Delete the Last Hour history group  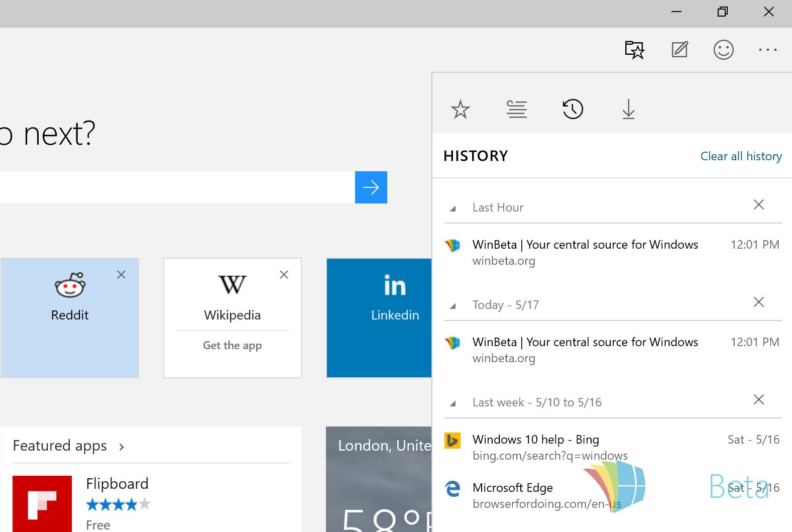pyautogui.click(x=758, y=204)
